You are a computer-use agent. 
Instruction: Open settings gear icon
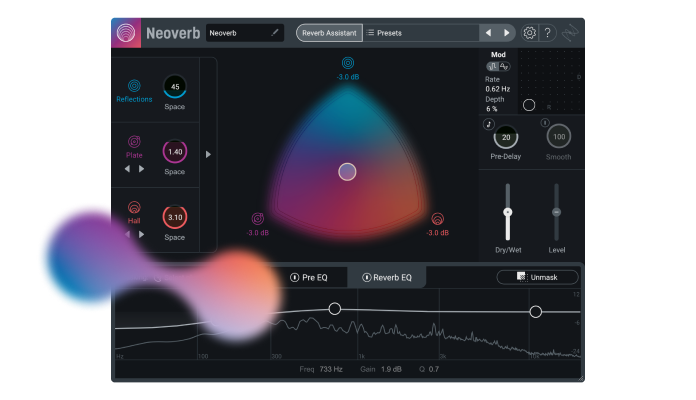coord(529,33)
